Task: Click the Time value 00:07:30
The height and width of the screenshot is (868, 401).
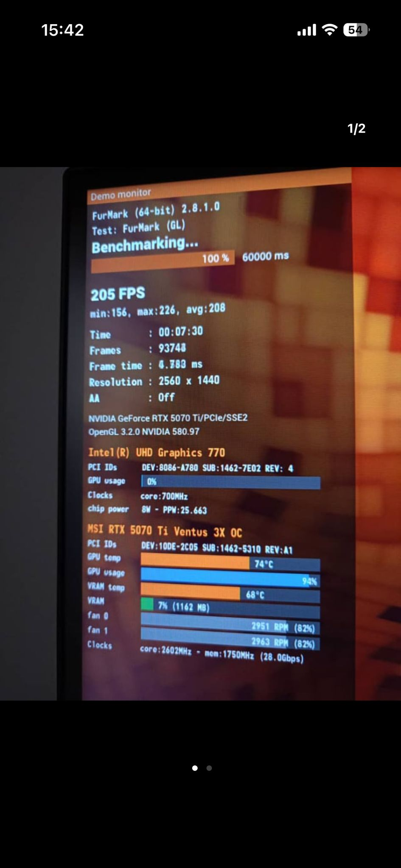Action: [181, 331]
